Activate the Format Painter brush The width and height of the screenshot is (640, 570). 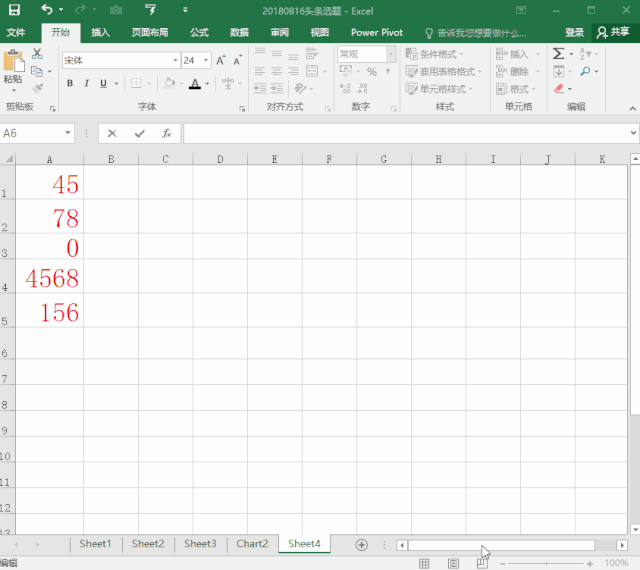37,88
